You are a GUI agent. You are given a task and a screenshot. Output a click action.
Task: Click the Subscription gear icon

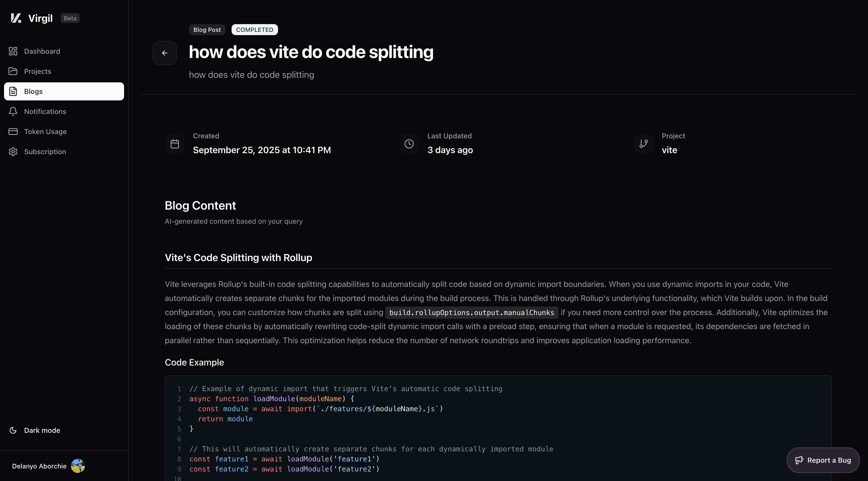tap(13, 152)
